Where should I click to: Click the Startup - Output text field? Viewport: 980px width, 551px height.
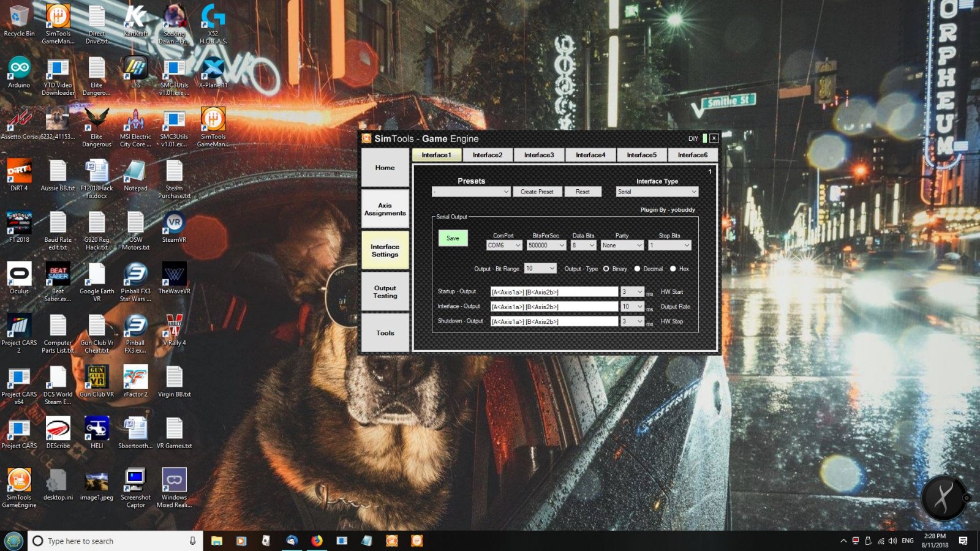click(554, 292)
